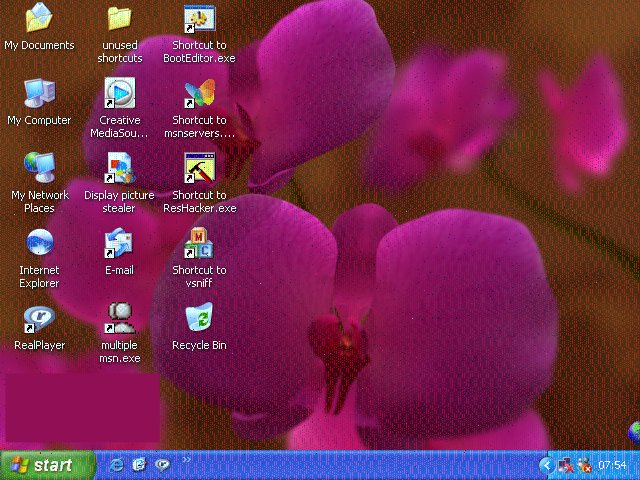This screenshot has height=480, width=640.
Task: Click the taskbar clock showing 07:54
Action: coord(612,465)
